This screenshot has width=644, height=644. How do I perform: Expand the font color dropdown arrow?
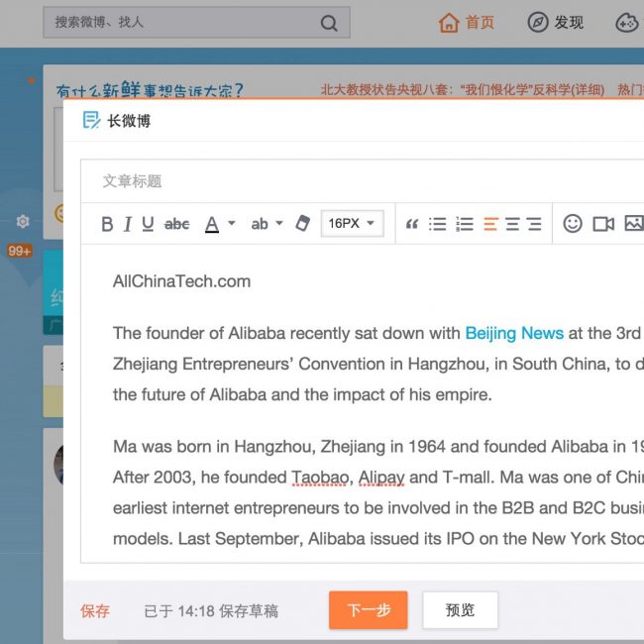pyautogui.click(x=232, y=224)
